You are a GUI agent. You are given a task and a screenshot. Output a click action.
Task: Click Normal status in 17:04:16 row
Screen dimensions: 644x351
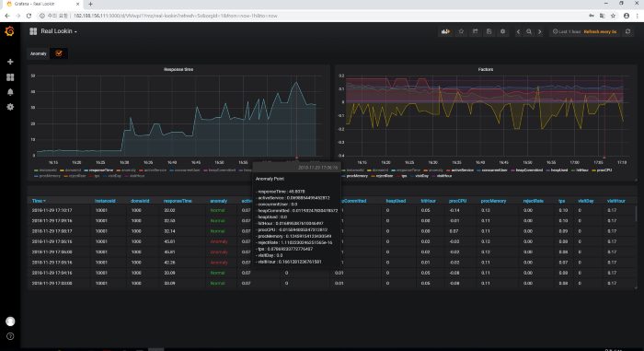pos(218,273)
